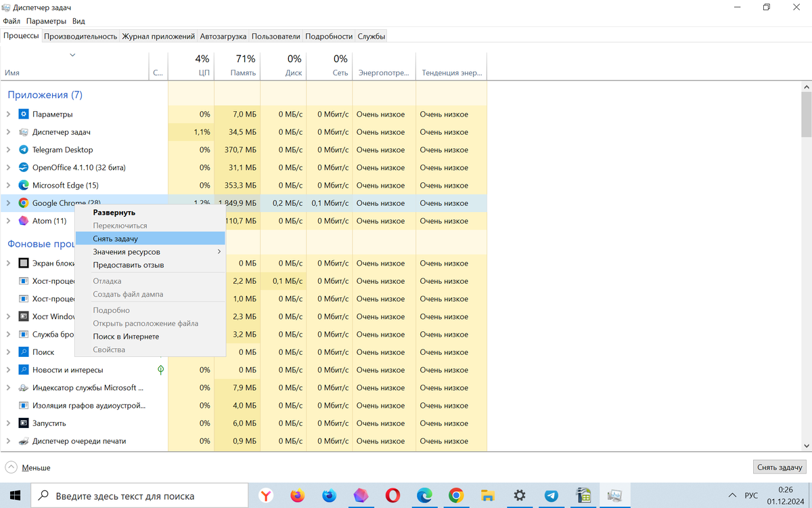
Task: Expand the Microsoft Edge (15) group
Action: pos(8,185)
